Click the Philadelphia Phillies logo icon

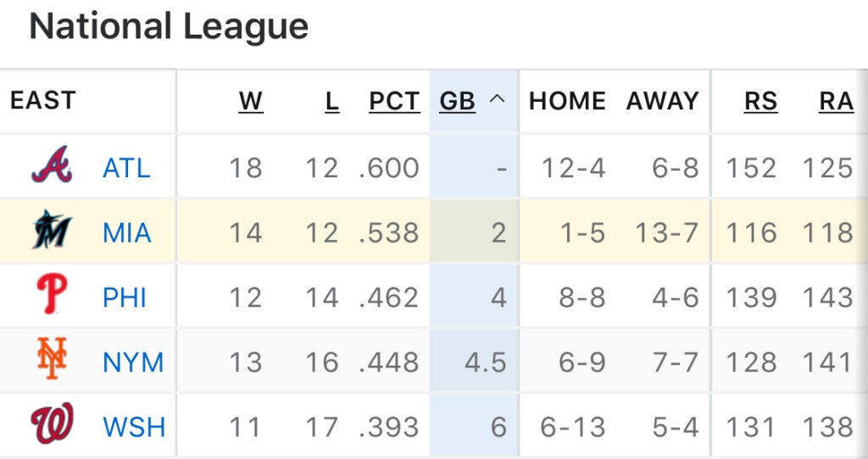(51, 296)
